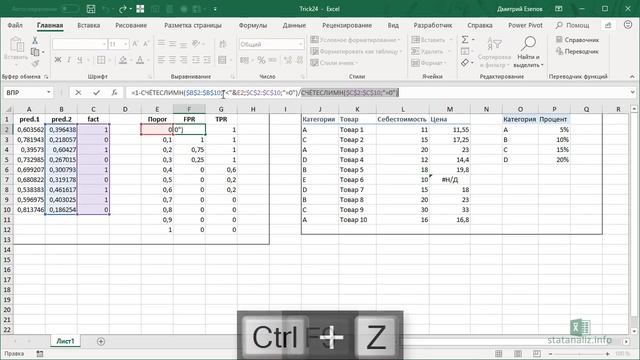Click the Select All corner triangle
The height and width of the screenshot is (360, 640).
7,109
